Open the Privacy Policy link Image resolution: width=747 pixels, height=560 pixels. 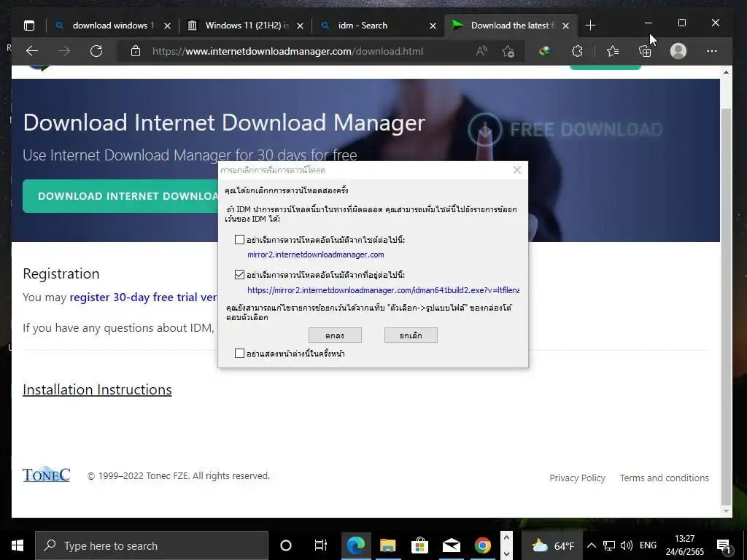click(578, 478)
